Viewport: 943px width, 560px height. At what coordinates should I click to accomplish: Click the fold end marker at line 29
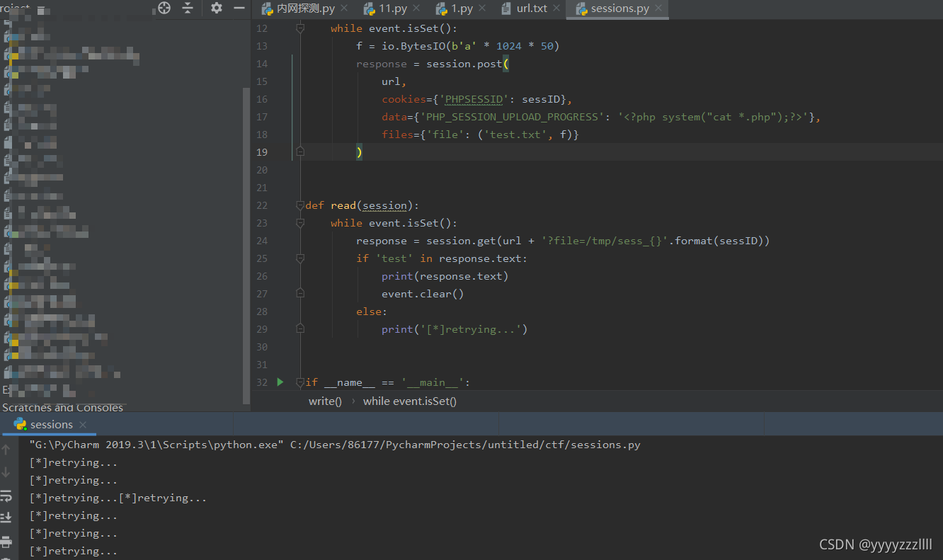tap(300, 328)
